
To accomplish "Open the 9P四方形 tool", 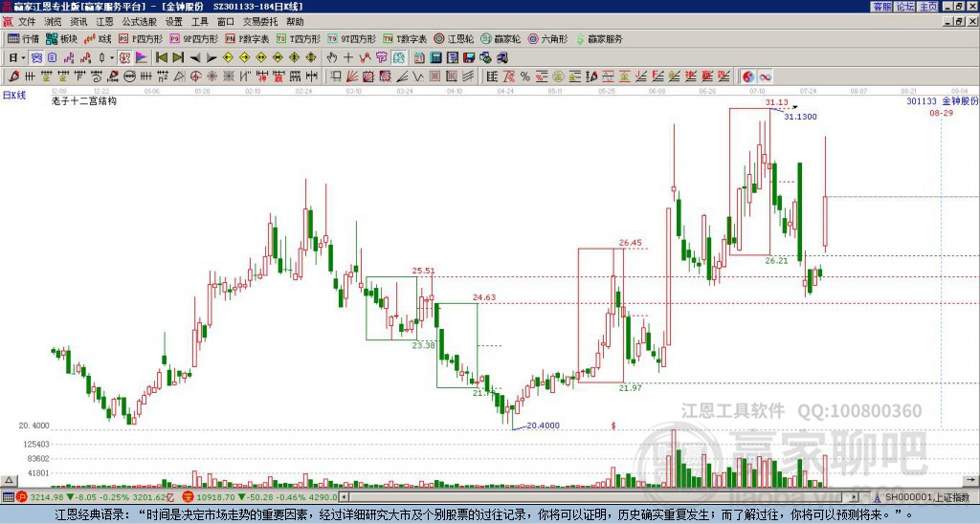I will (x=193, y=38).
